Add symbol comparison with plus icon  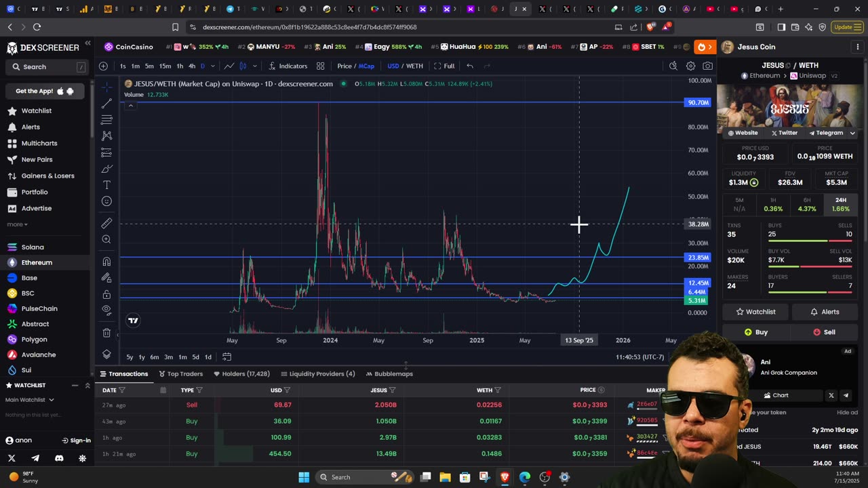[103, 66]
